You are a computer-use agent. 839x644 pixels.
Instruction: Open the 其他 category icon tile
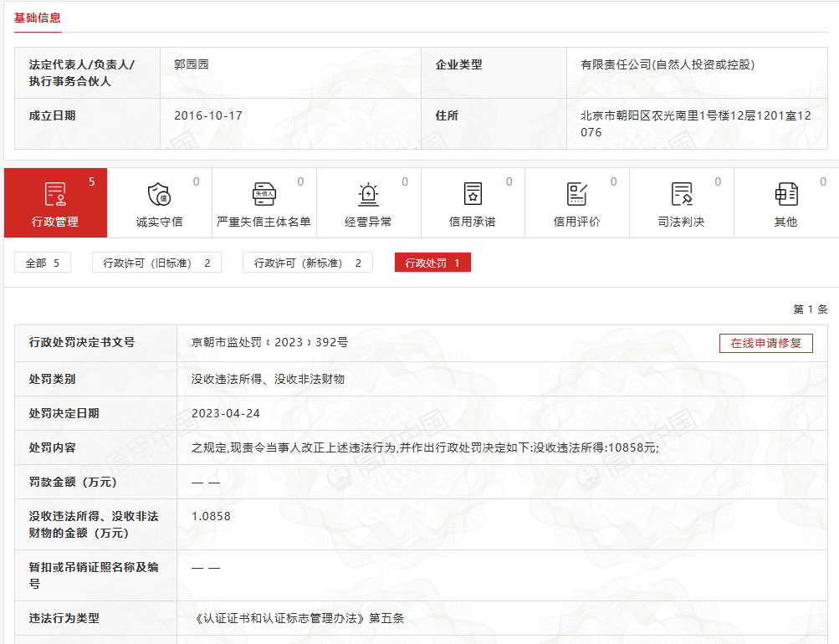tap(786, 202)
